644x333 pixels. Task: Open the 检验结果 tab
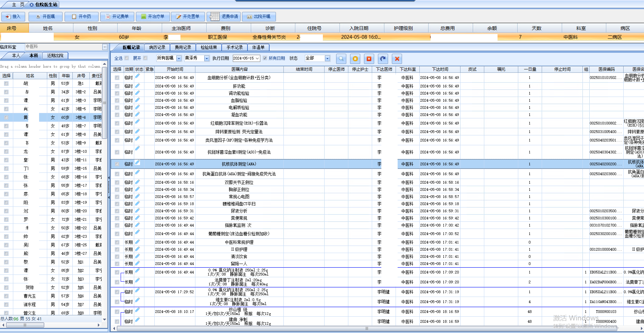(209, 47)
